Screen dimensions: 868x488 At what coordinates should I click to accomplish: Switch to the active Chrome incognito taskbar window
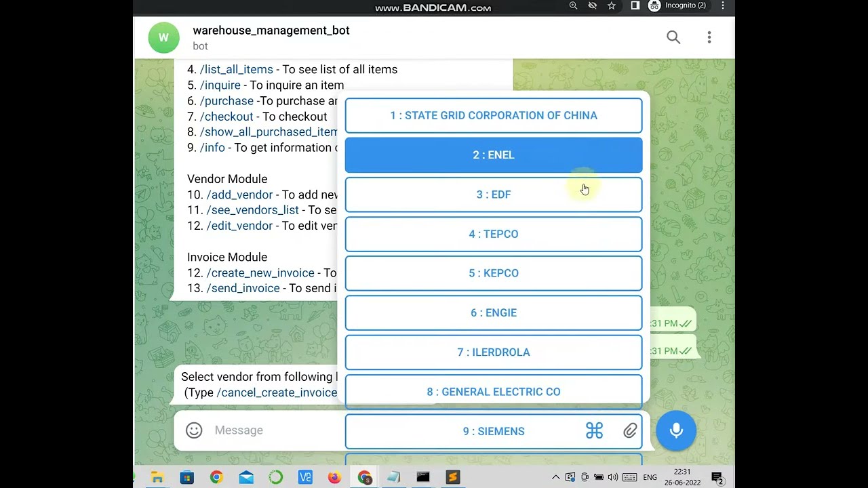[x=364, y=478]
